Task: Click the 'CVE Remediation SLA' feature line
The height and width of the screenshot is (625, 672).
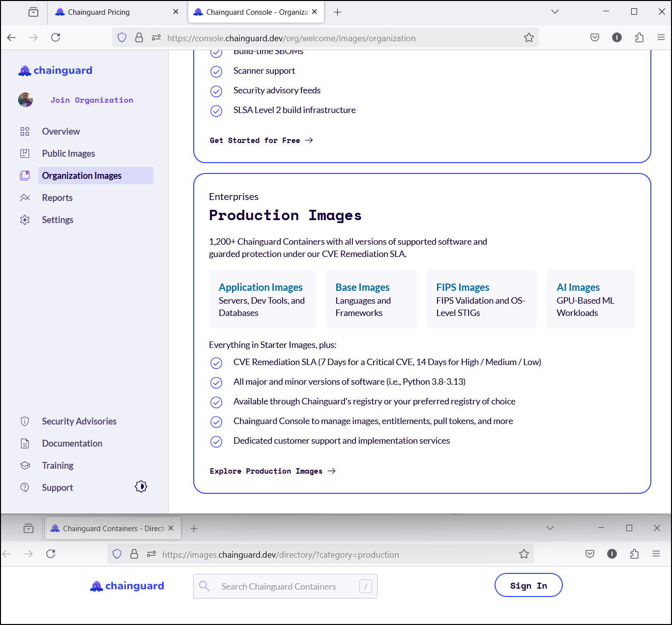Action: (x=387, y=362)
